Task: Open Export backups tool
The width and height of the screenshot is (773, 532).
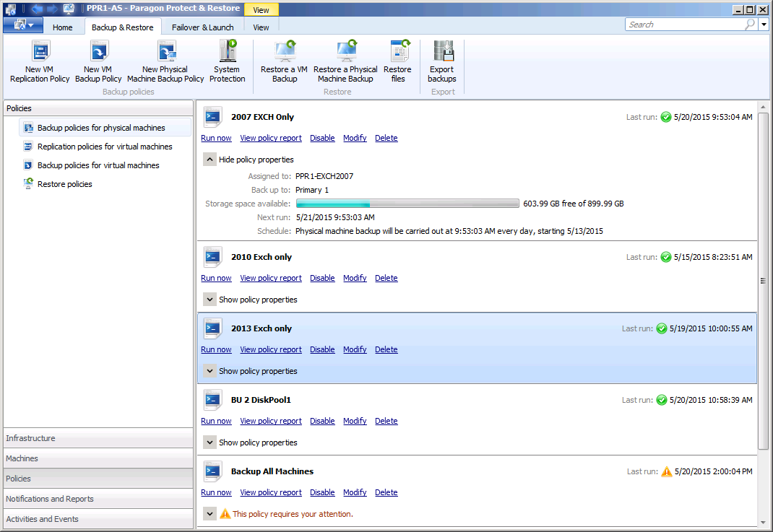Action: click(x=442, y=62)
